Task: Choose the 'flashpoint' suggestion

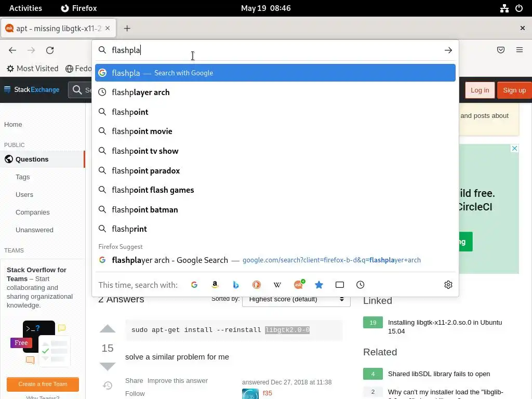Action: (275, 112)
